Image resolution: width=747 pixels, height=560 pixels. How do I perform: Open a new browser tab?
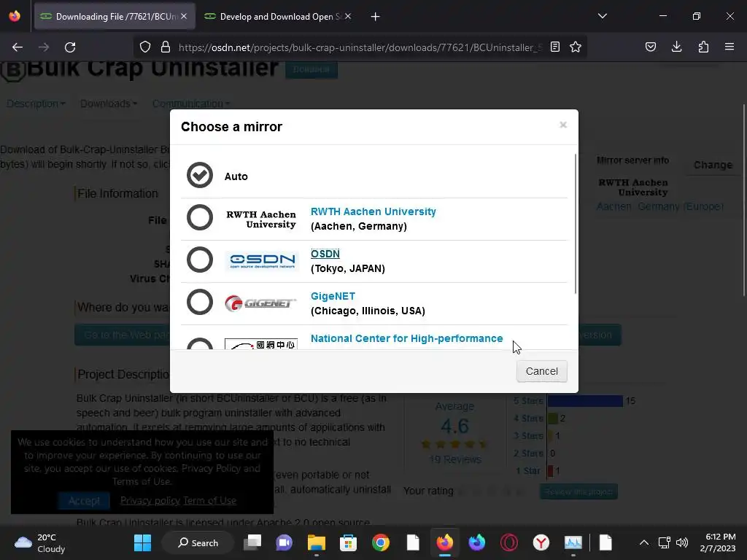point(376,17)
